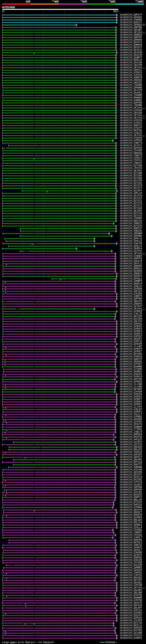Open hit UniRef100_C5H9N4

131,85
